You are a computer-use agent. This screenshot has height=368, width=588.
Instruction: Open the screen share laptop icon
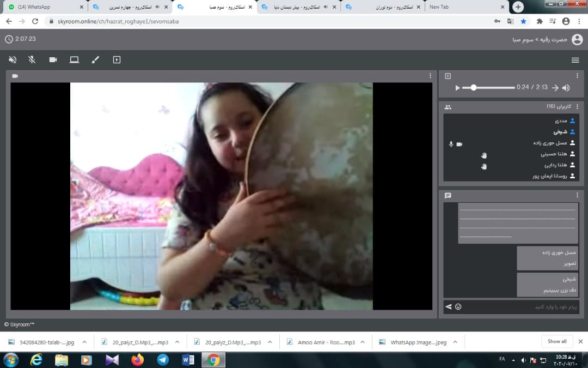click(x=74, y=60)
